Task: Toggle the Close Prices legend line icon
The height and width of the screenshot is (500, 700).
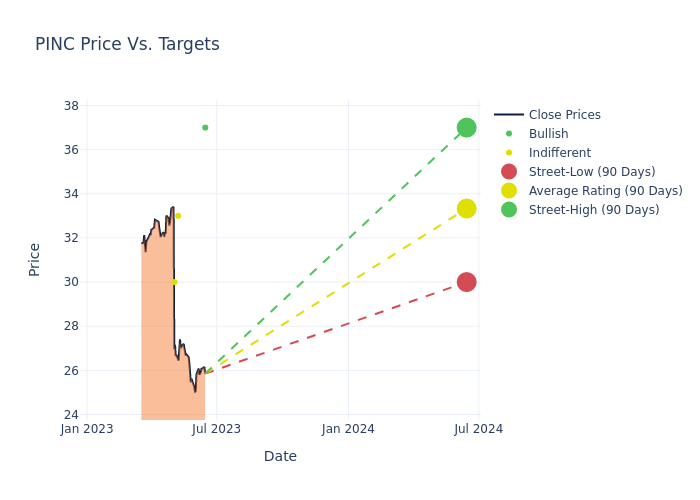Action: [x=509, y=115]
